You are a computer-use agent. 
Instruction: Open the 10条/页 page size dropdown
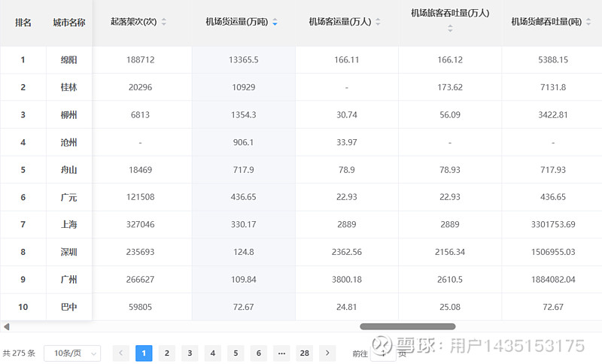pyautogui.click(x=72, y=353)
